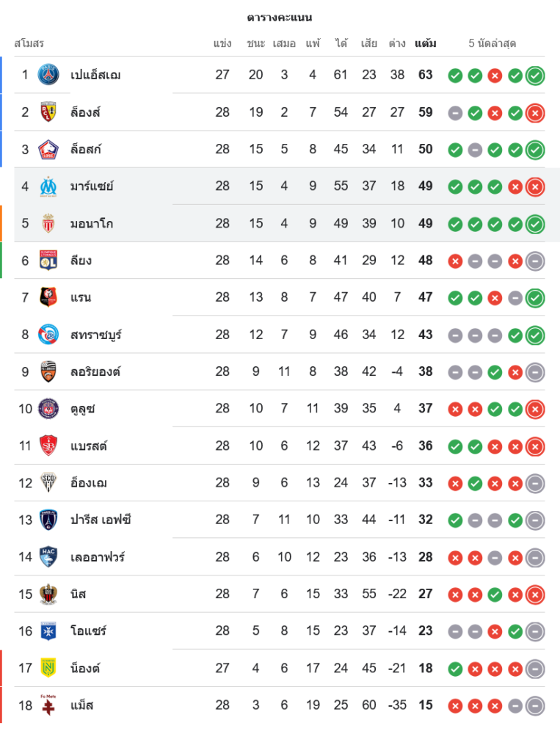Click the แต้ม points column header
560x734 pixels.
coord(426,43)
